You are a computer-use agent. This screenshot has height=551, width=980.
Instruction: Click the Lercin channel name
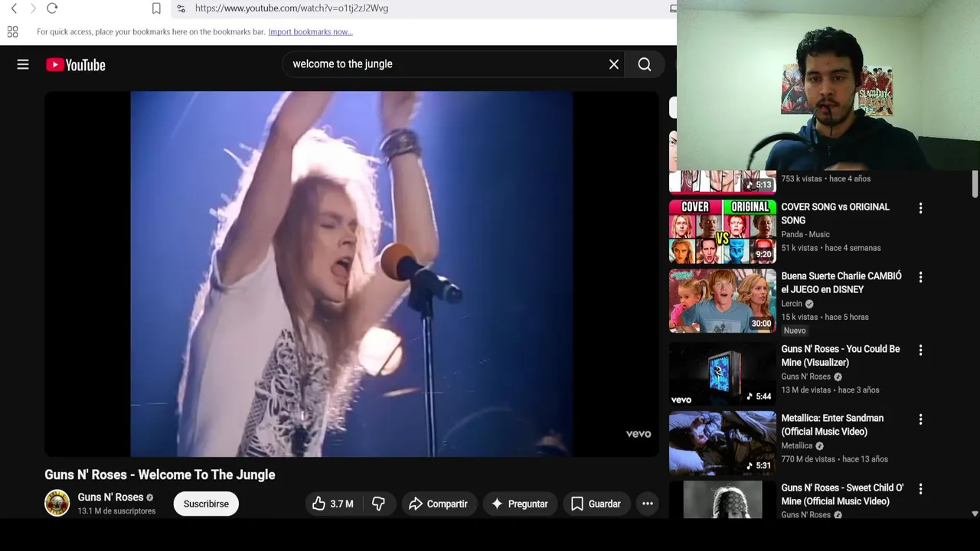[x=792, y=304]
